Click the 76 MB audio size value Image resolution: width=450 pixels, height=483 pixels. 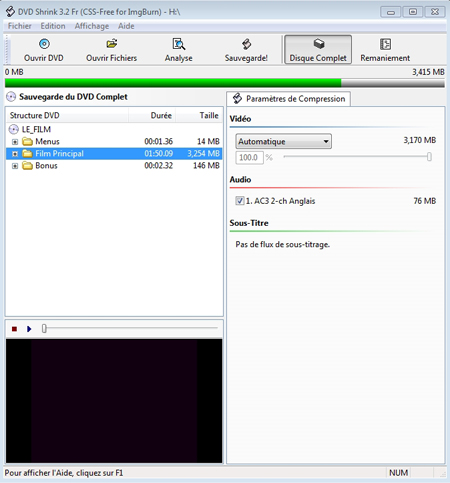(x=425, y=201)
